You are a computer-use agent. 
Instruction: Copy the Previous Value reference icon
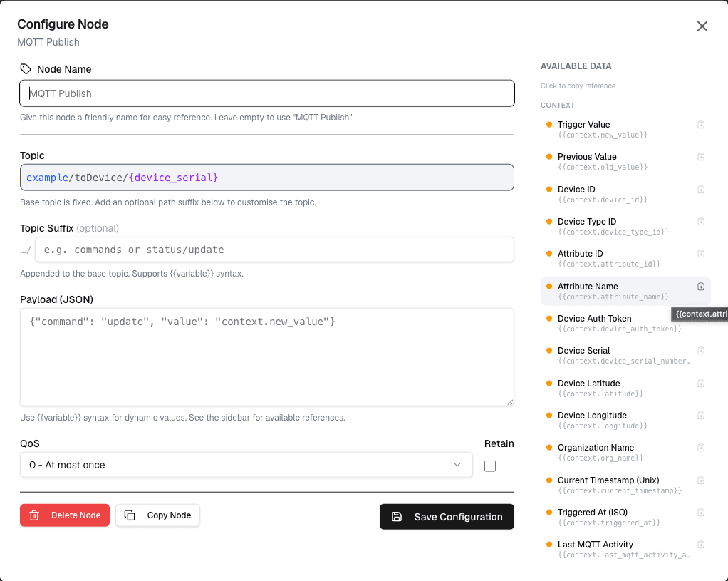click(x=701, y=157)
